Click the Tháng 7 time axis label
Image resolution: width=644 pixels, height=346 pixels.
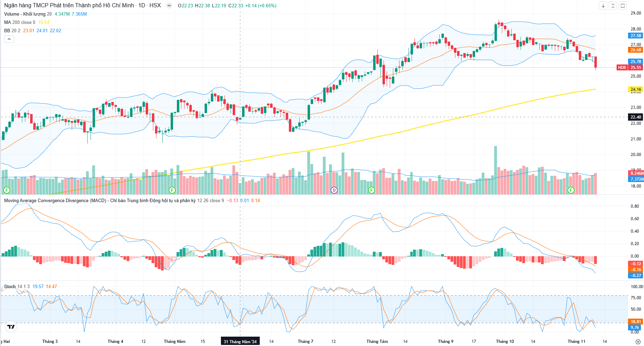pos(306,341)
